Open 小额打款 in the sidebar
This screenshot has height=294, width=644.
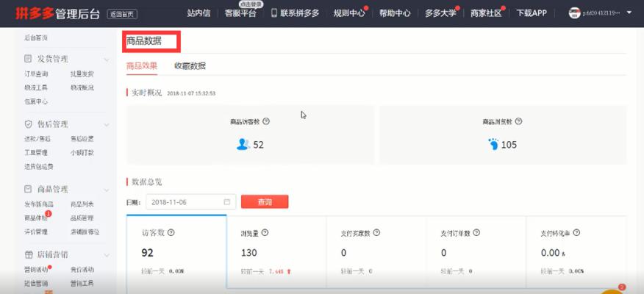click(x=82, y=152)
